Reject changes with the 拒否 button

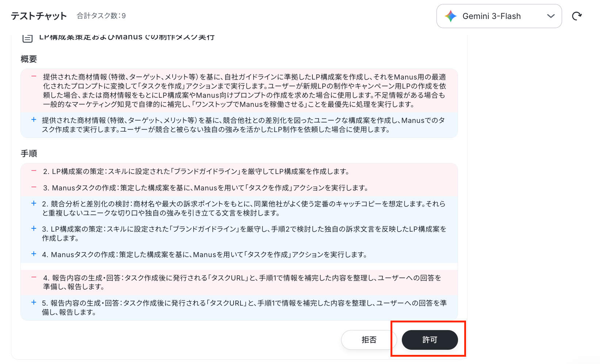tap(369, 340)
